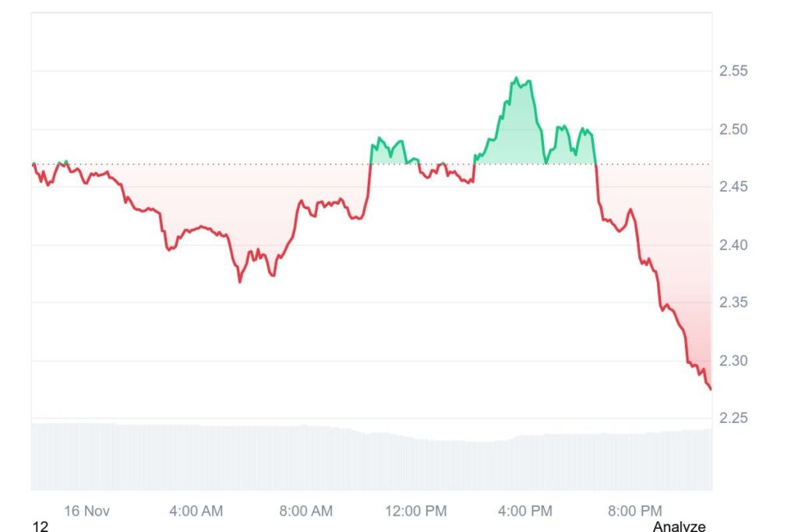Viewport: 798px width, 532px height.
Task: Click the highest green peak on the price line
Action: click(516, 78)
